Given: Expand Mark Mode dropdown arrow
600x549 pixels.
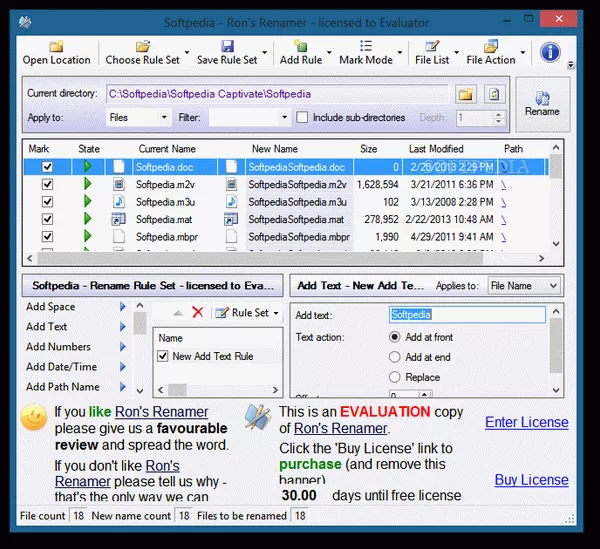Looking at the screenshot, I should [x=400, y=52].
